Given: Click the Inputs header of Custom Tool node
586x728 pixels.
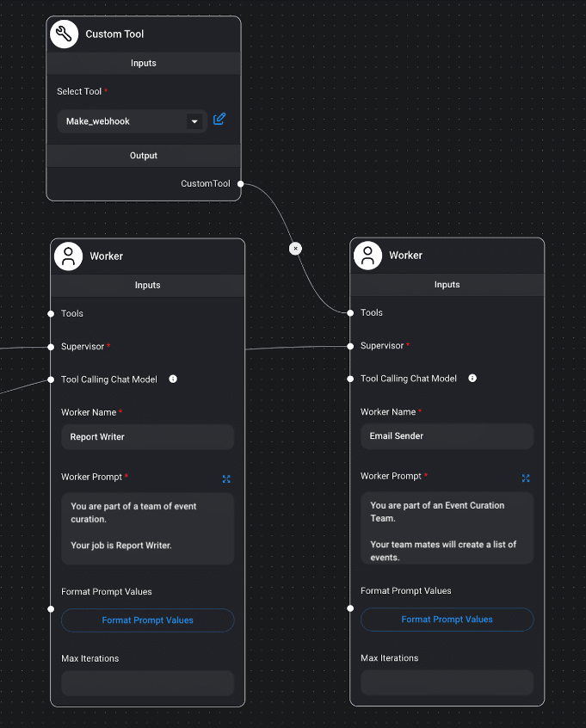Looking at the screenshot, I should point(144,63).
